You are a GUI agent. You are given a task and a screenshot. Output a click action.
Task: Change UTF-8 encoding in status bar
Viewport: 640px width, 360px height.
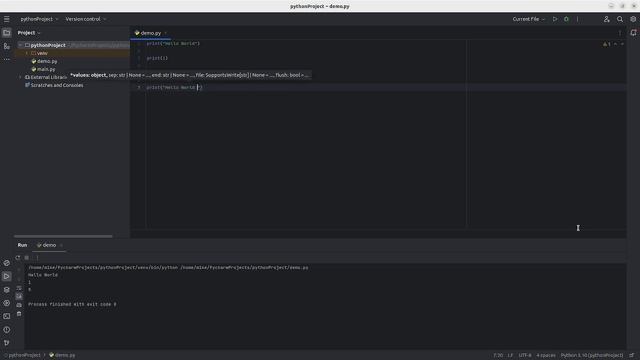click(x=525, y=355)
